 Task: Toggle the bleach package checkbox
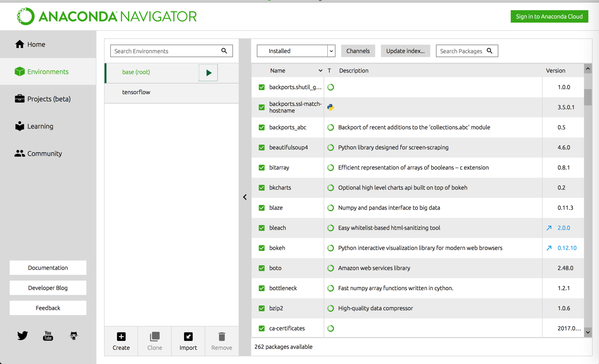click(x=262, y=228)
